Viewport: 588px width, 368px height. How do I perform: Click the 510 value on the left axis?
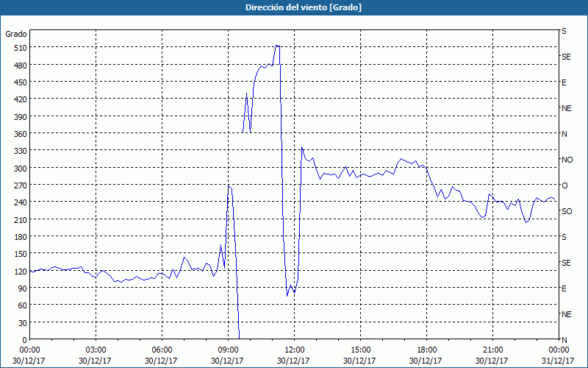20,48
